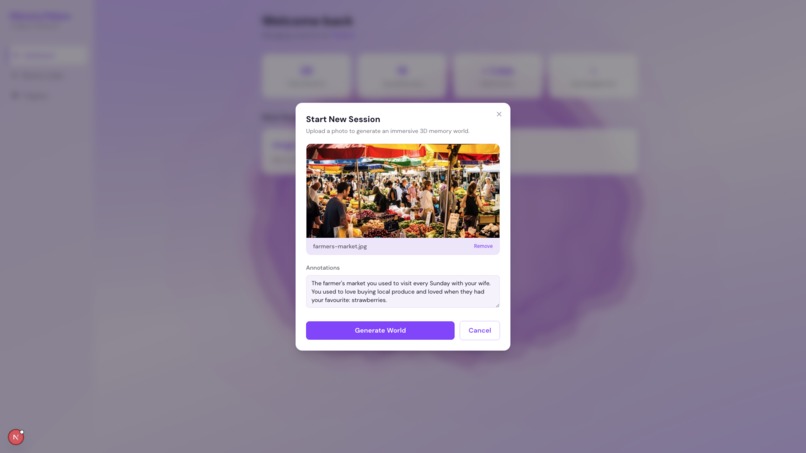Click the first blurred stats card
Viewport: 806px width, 453px height.
[306, 76]
